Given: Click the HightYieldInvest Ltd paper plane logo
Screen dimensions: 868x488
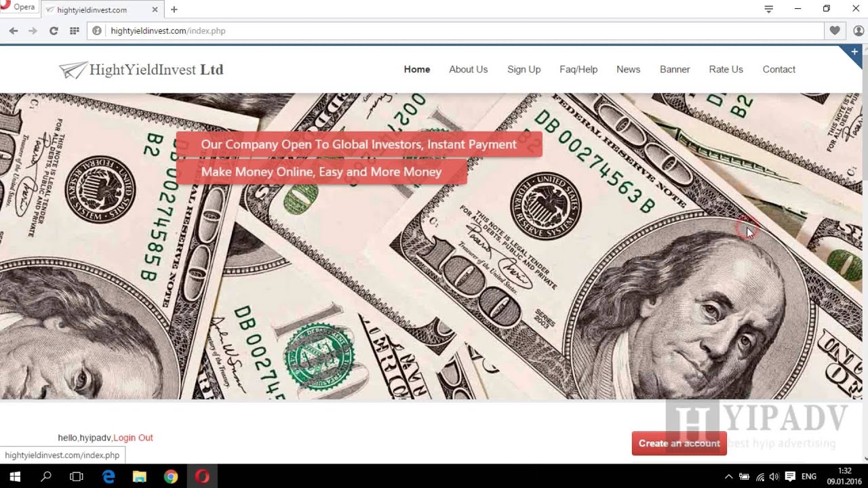Looking at the screenshot, I should (141, 69).
